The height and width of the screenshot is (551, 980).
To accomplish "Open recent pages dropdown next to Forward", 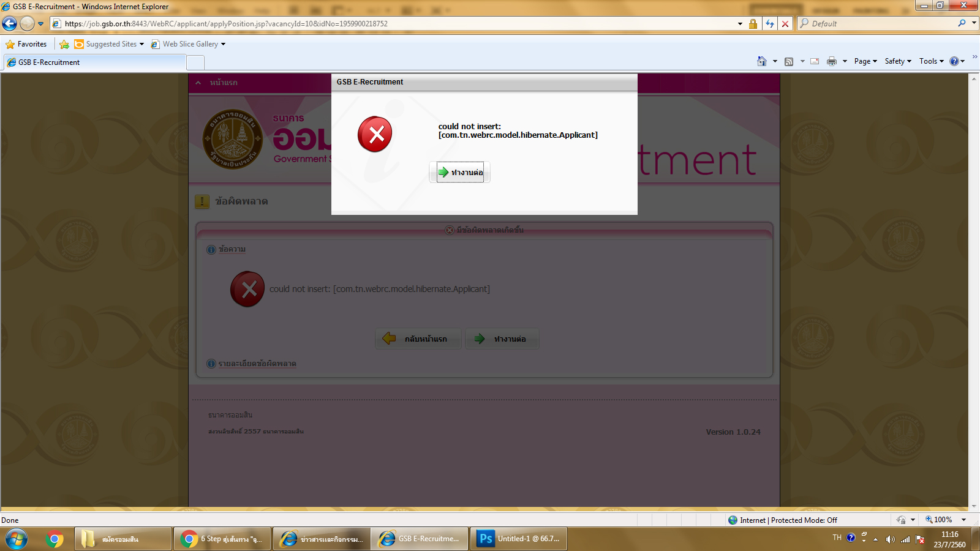I will pyautogui.click(x=41, y=24).
